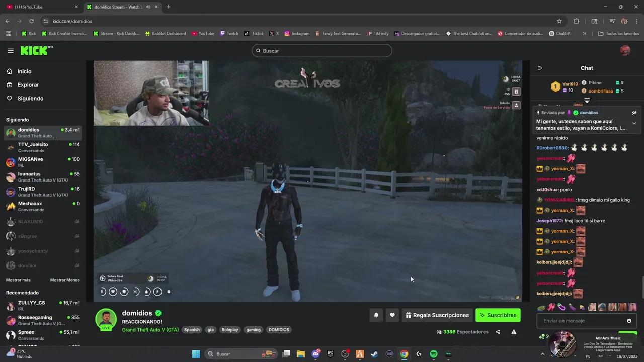This screenshot has height=362, width=644.
Task: Click the heart follow icon
Action: [392, 315]
